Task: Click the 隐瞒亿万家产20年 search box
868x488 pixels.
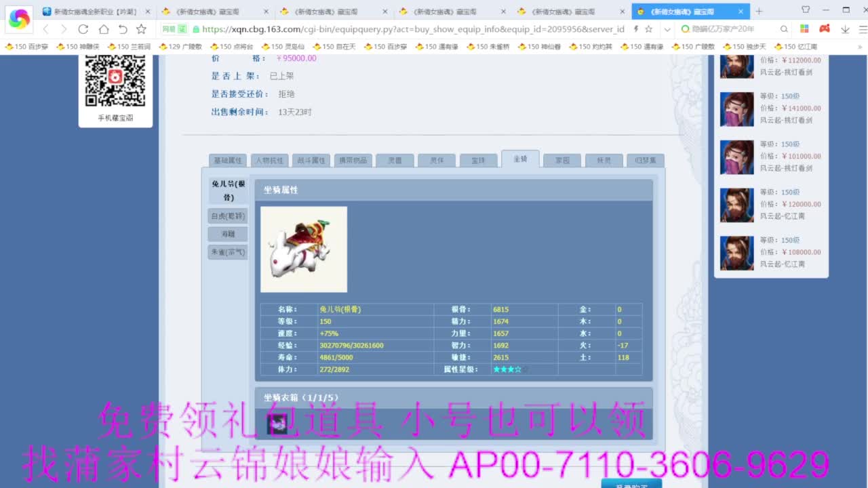Action: point(734,29)
